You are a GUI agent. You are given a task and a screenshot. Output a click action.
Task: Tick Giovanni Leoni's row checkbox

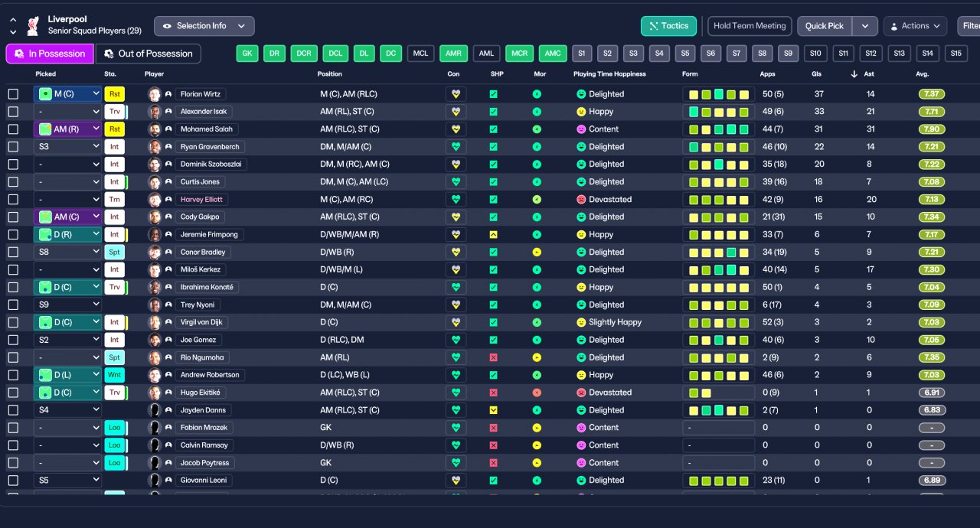(13, 481)
